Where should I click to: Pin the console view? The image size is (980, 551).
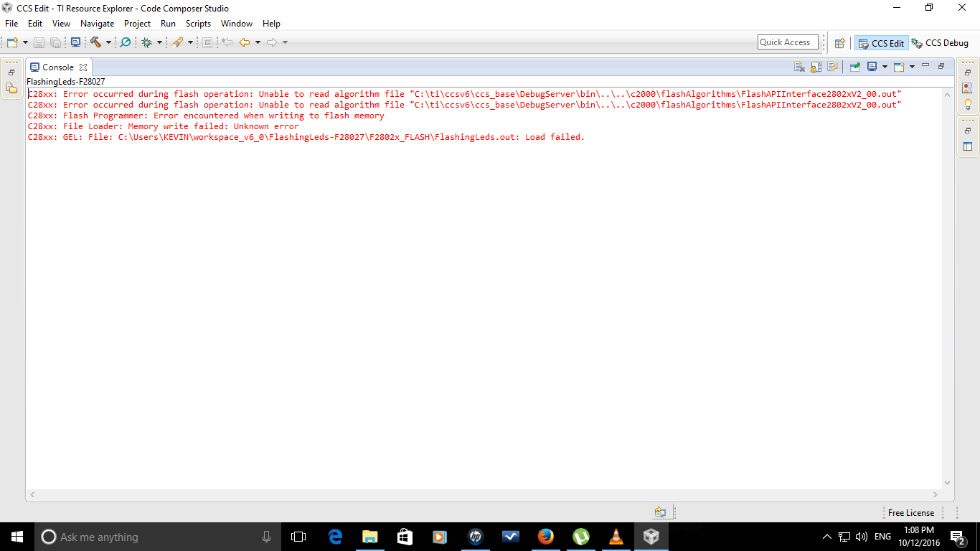(x=854, y=67)
